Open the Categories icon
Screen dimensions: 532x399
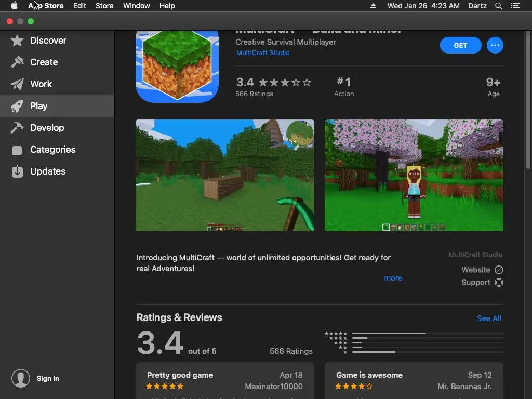(17, 150)
